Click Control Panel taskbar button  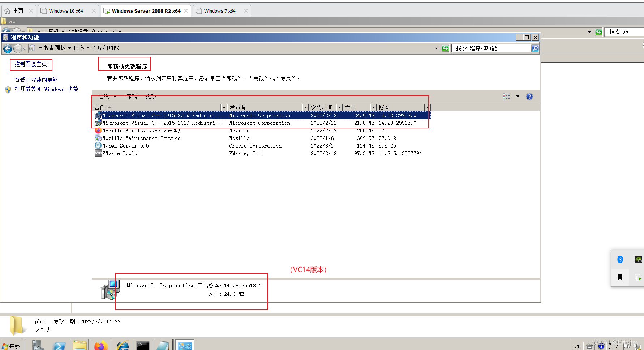click(x=185, y=345)
